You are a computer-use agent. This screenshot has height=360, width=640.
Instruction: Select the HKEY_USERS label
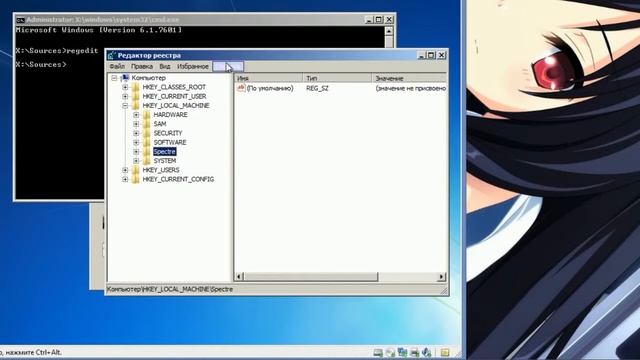click(160, 170)
